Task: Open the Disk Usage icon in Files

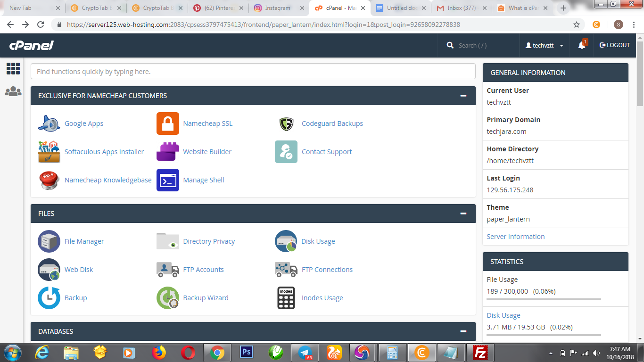Action: click(286, 241)
